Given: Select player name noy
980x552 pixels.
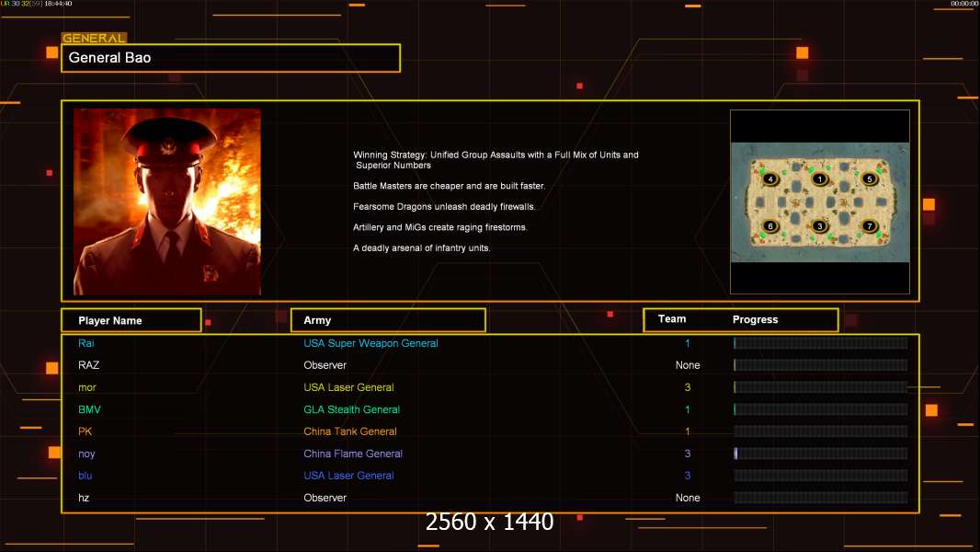Looking at the screenshot, I should pyautogui.click(x=86, y=454).
